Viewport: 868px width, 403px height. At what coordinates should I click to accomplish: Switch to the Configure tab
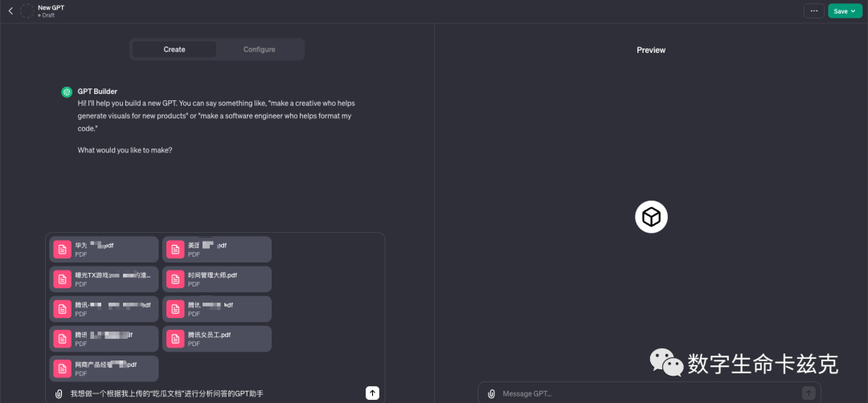click(259, 49)
